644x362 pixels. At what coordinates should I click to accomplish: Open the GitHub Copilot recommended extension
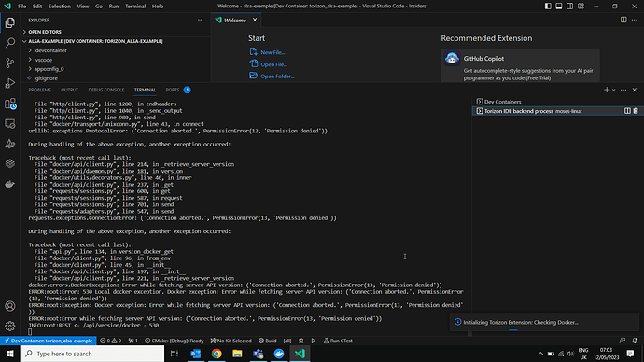[520, 65]
